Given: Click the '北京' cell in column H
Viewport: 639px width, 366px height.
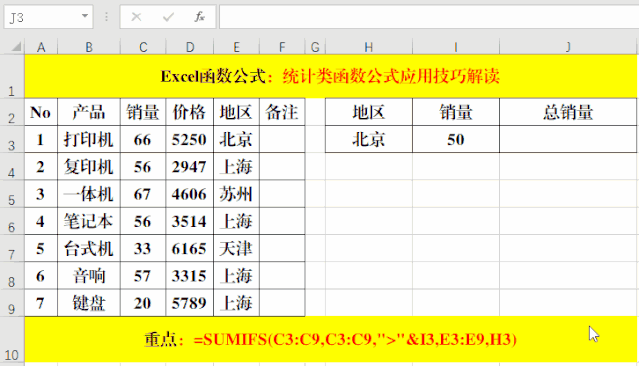Looking at the screenshot, I should (369, 139).
